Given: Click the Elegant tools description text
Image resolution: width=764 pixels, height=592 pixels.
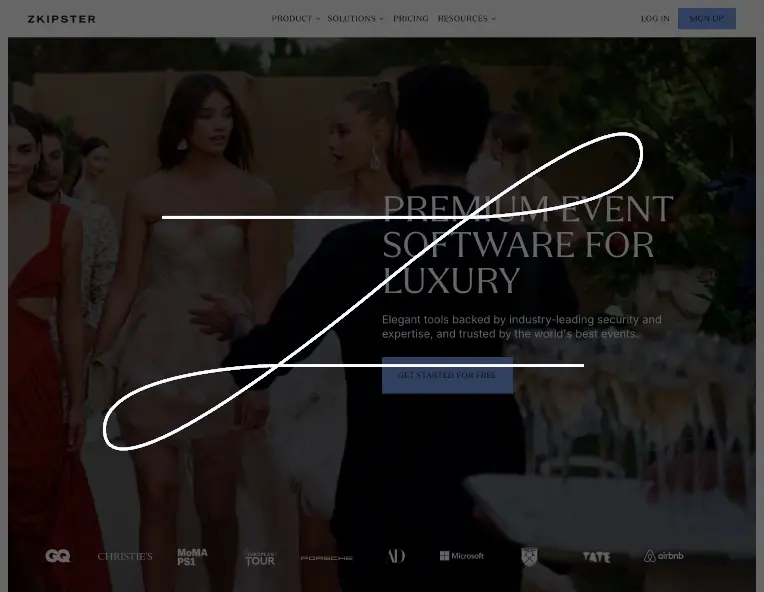Looking at the screenshot, I should pyautogui.click(x=521, y=327).
